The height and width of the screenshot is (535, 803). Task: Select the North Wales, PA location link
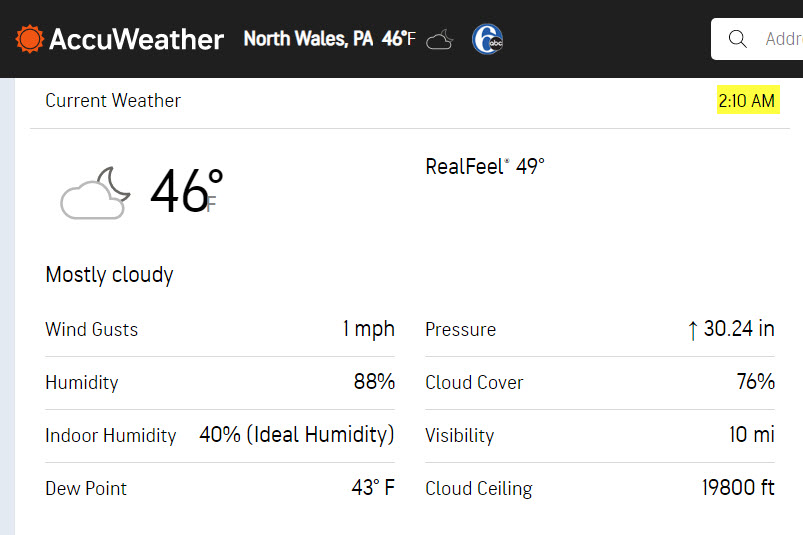[308, 39]
